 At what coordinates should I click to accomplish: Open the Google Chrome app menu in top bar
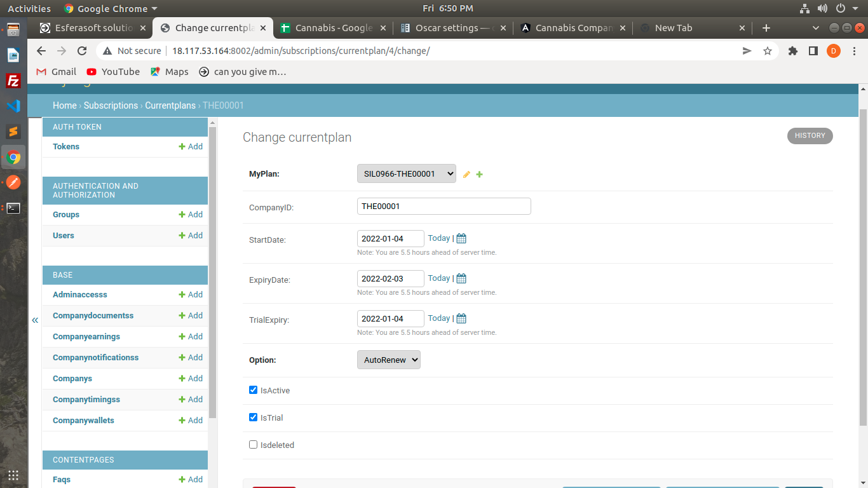coord(111,8)
